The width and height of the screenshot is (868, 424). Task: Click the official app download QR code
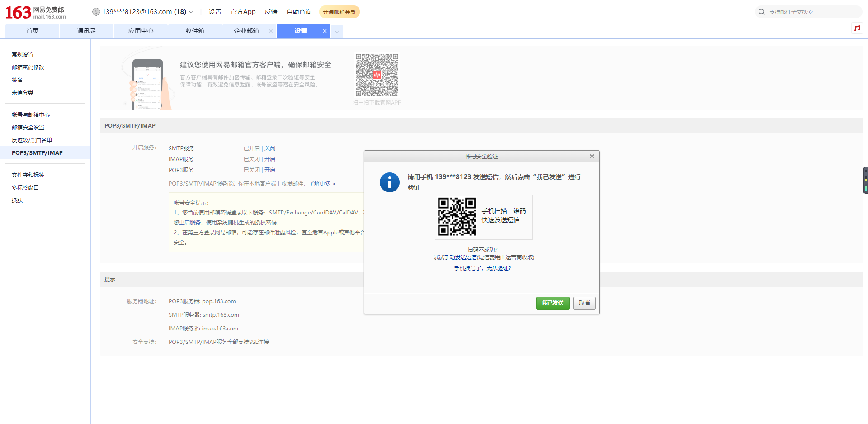coord(377,75)
